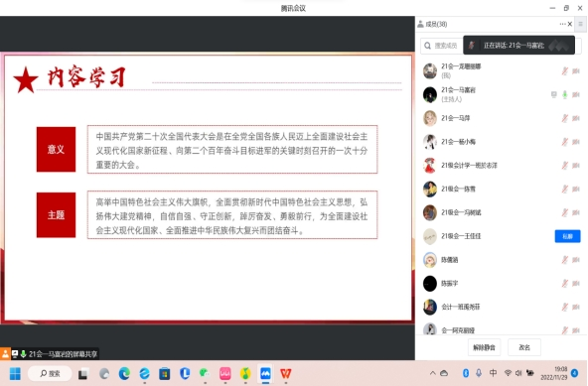588x386 pixels.
Task: Click the black avatar of 陈振宇
Action: point(430,284)
